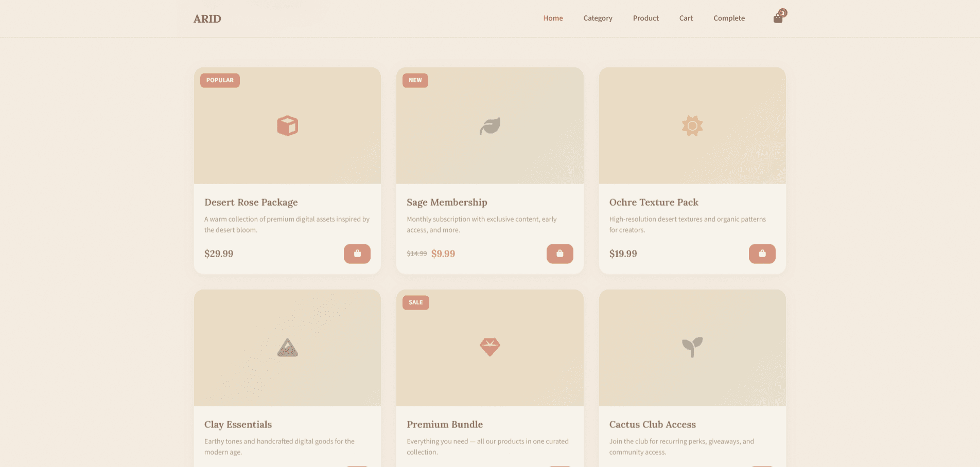Add Sage Membership to cart

pos(560,254)
